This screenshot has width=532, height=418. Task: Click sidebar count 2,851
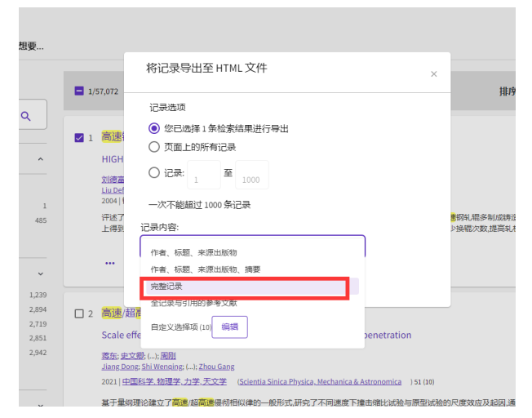pyautogui.click(x=38, y=338)
